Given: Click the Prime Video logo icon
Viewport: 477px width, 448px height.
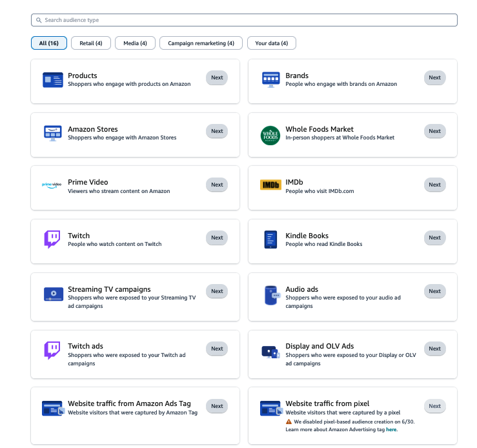Looking at the screenshot, I should (x=52, y=185).
